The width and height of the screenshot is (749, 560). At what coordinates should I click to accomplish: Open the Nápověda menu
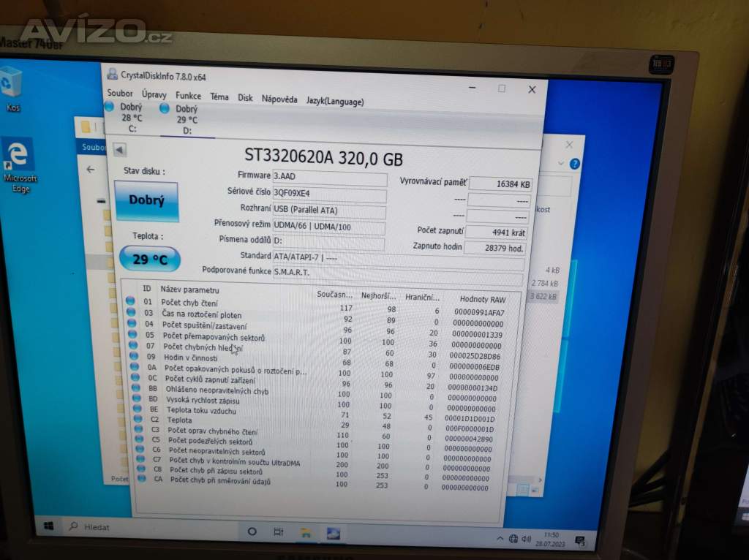[279, 99]
